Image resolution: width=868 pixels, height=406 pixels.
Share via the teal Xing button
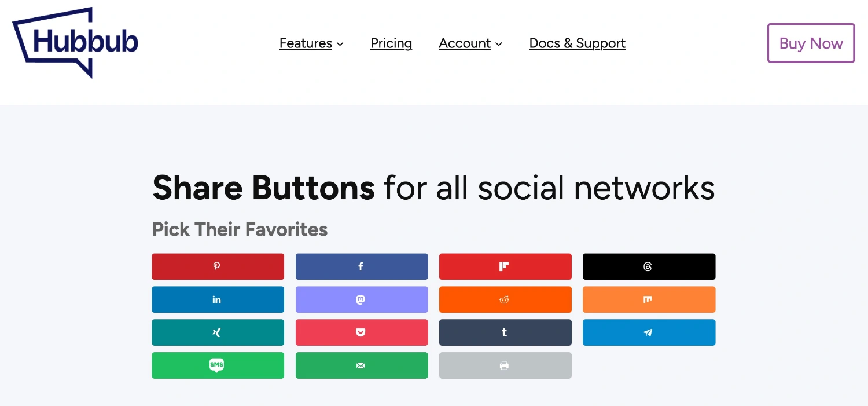coord(218,332)
